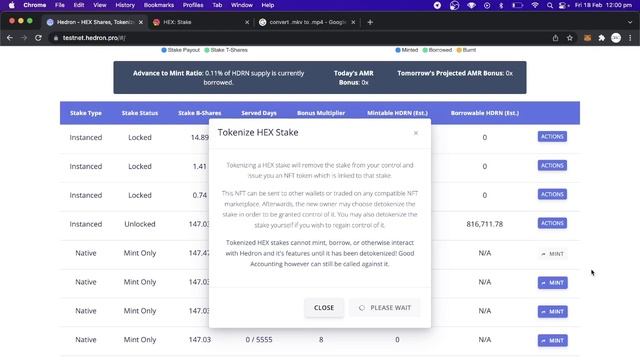Close the HEX: Stake tab
The height and width of the screenshot is (360, 640).
247,22
